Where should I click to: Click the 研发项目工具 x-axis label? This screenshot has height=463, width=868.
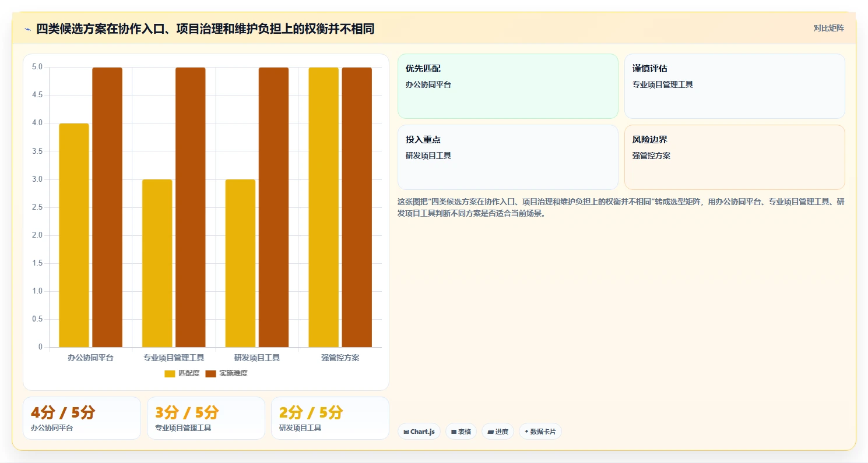257,358
